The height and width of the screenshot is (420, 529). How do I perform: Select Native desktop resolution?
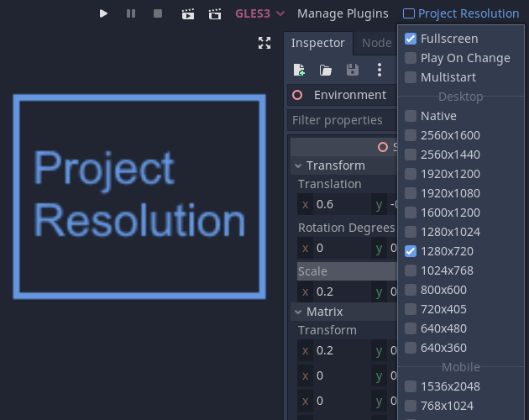tap(411, 116)
